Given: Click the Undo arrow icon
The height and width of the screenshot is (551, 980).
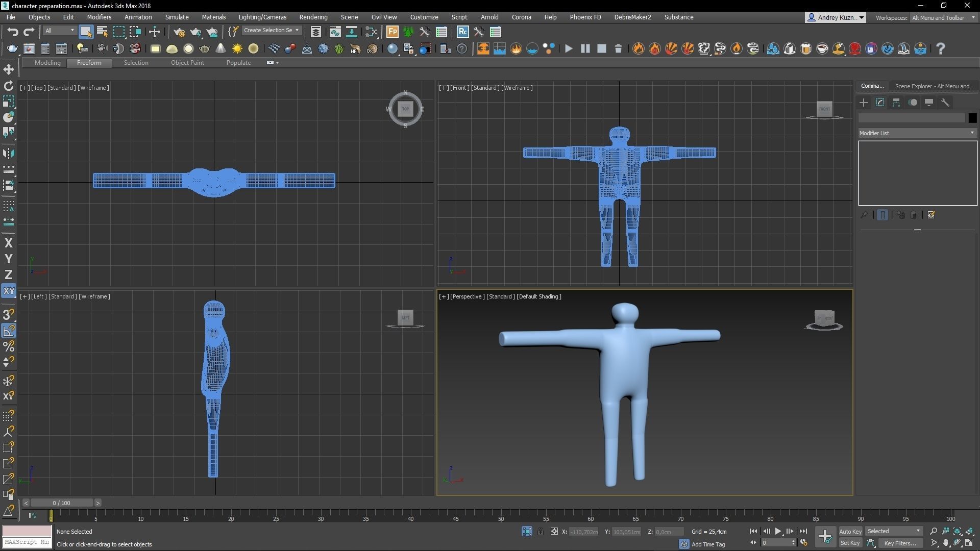Looking at the screenshot, I should (13, 32).
